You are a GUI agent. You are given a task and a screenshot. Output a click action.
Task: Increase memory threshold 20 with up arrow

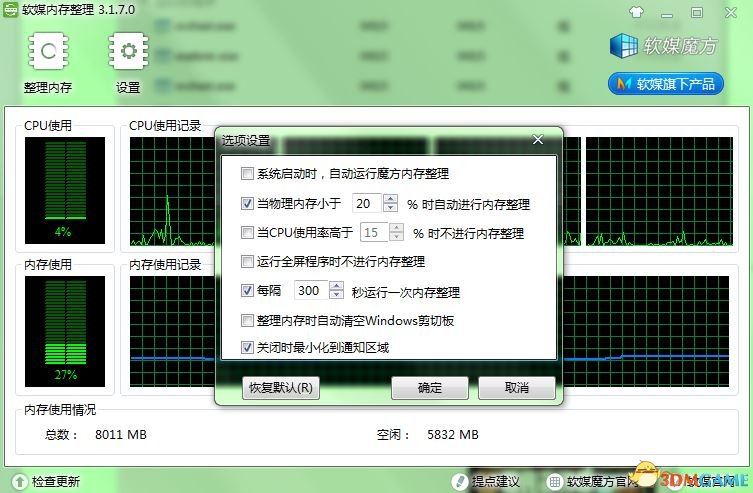click(x=390, y=199)
